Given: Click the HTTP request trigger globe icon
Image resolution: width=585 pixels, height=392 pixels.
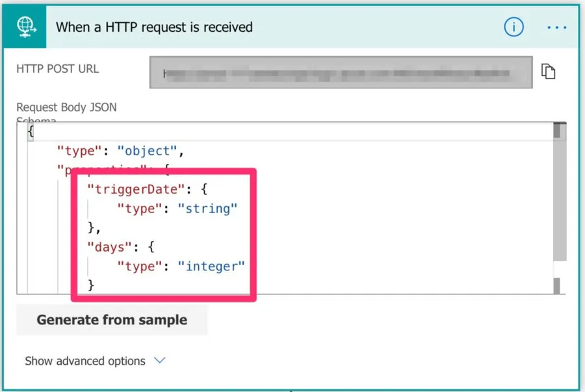Looking at the screenshot, I should pos(27,27).
